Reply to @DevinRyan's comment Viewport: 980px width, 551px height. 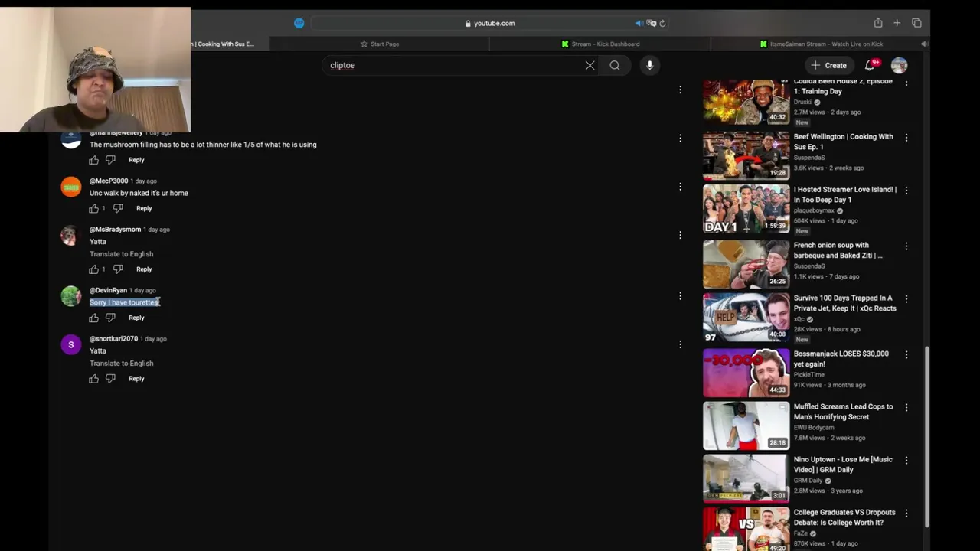click(x=136, y=318)
